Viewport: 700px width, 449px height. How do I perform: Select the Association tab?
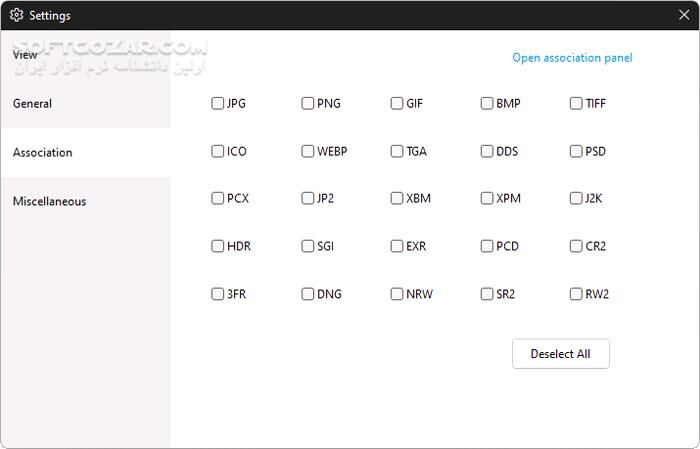pos(43,153)
